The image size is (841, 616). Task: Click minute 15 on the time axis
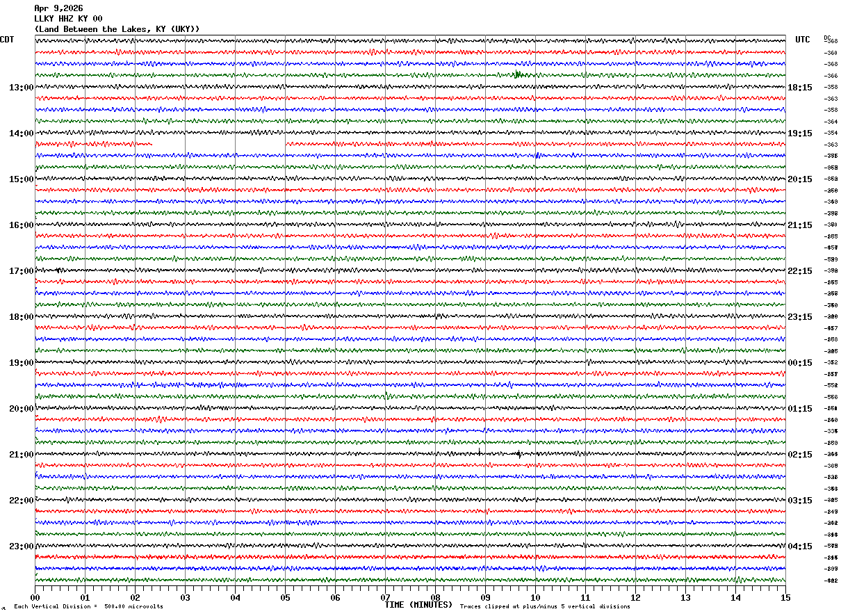click(x=785, y=597)
